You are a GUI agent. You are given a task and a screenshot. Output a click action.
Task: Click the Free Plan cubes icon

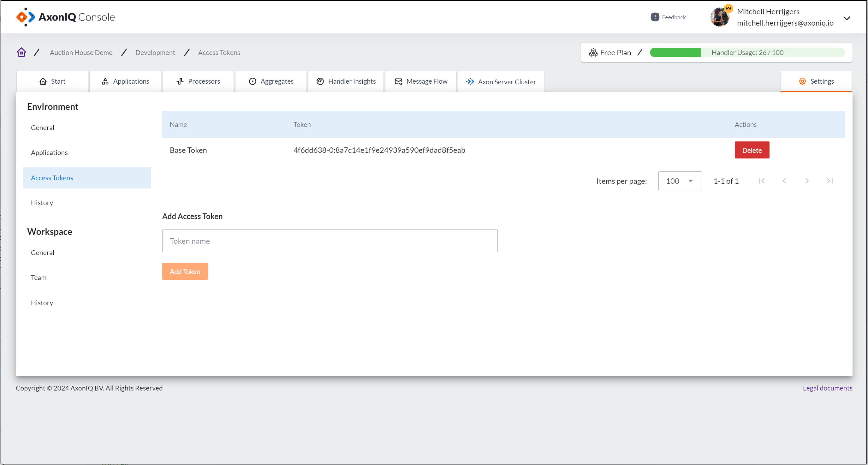tap(593, 53)
